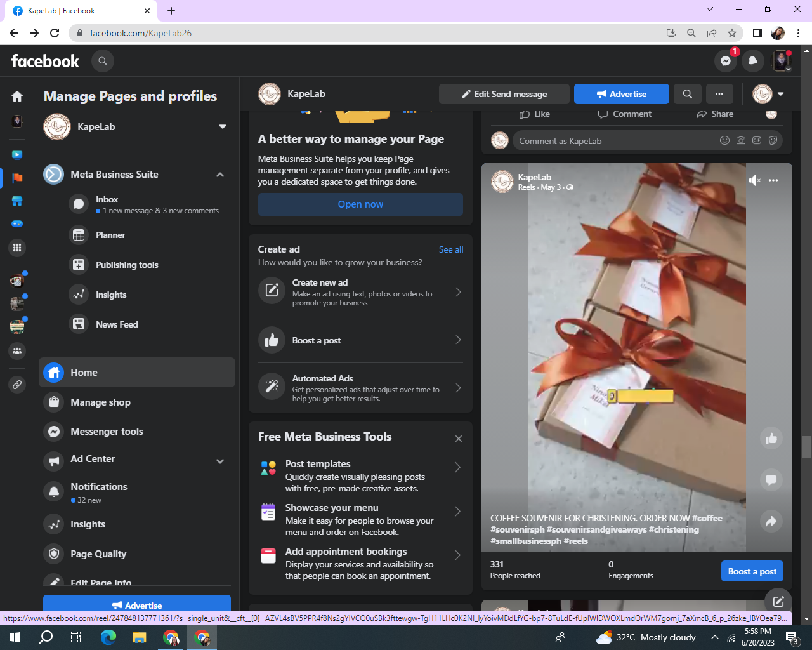
Task: Open Windows search from the taskbar
Action: tap(46, 637)
